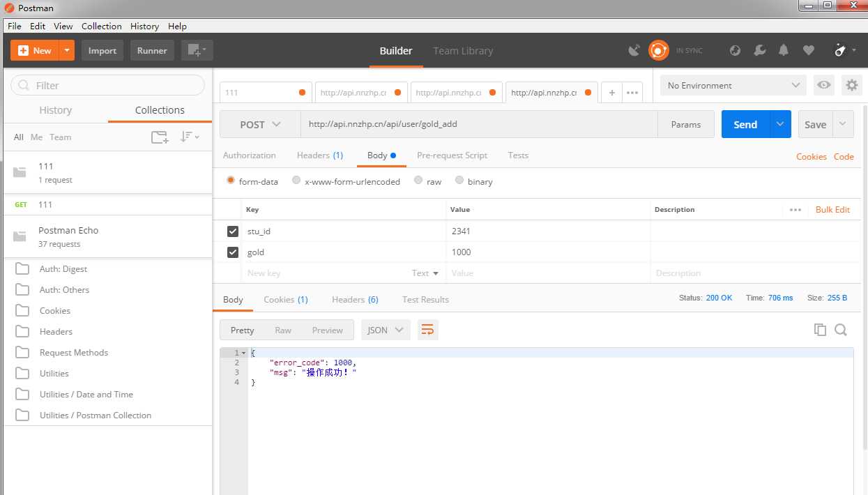Screen dimensions: 868x495
Task: Open the wrench settings icon
Action: point(760,50)
